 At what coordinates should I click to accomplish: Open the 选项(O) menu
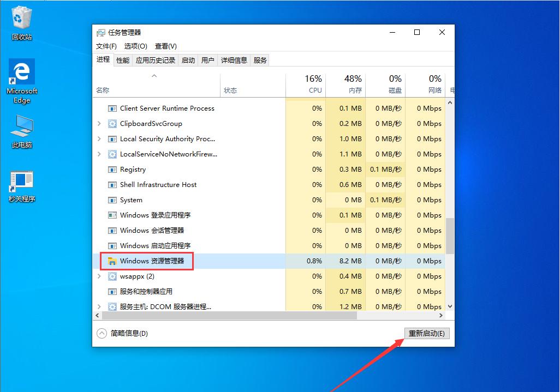click(x=136, y=46)
